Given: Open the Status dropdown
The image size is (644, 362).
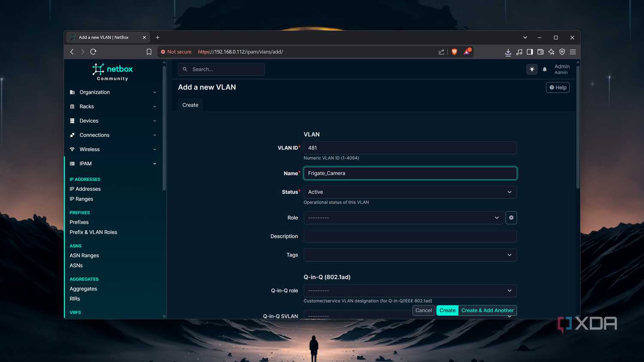Looking at the screenshot, I should (x=410, y=192).
